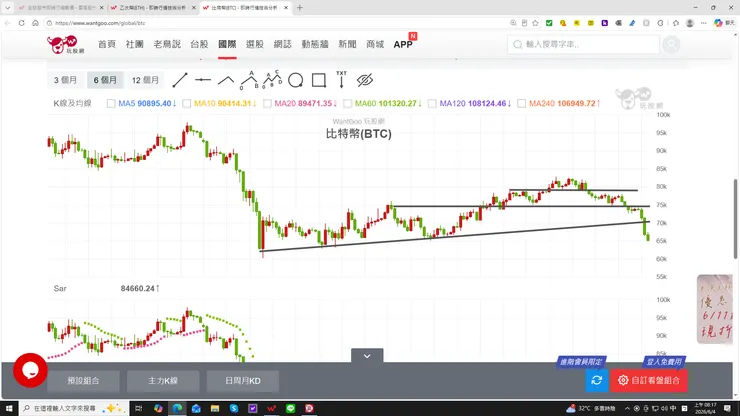This screenshot has width=740, height=416.
Task: Toggle hide drawings eye icon
Action: point(365,80)
